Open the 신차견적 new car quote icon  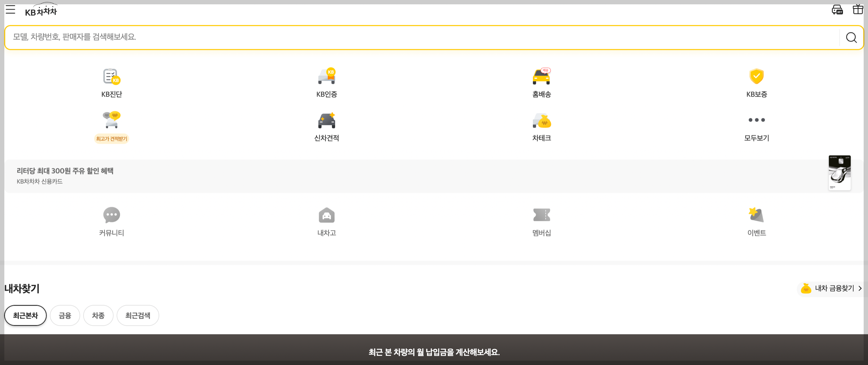tap(326, 126)
